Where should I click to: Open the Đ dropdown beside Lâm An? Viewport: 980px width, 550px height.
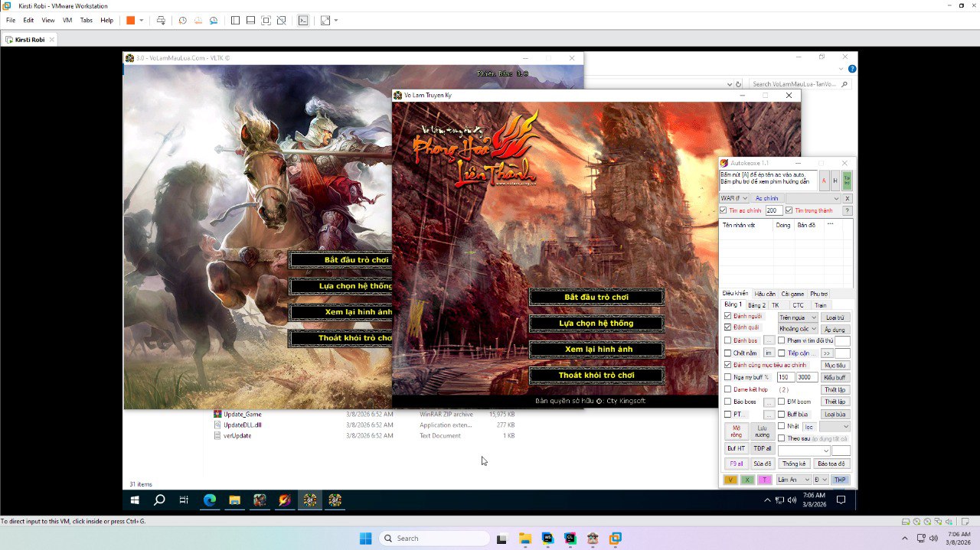(821, 480)
